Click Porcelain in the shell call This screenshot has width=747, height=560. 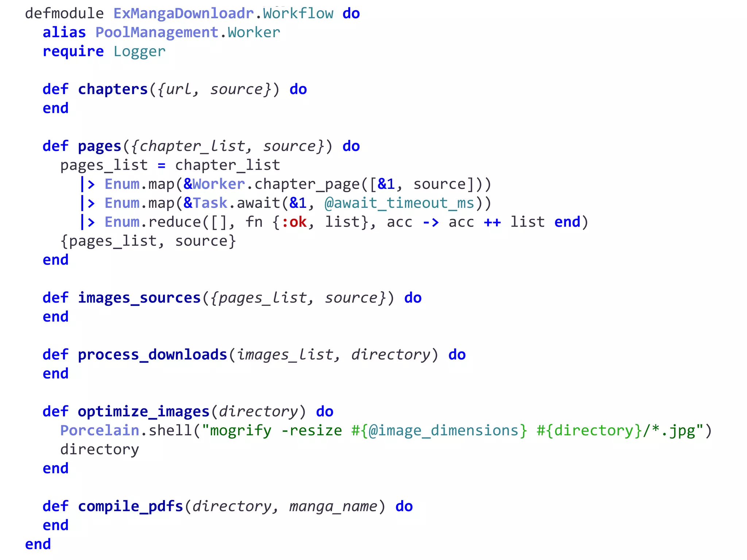click(100, 431)
